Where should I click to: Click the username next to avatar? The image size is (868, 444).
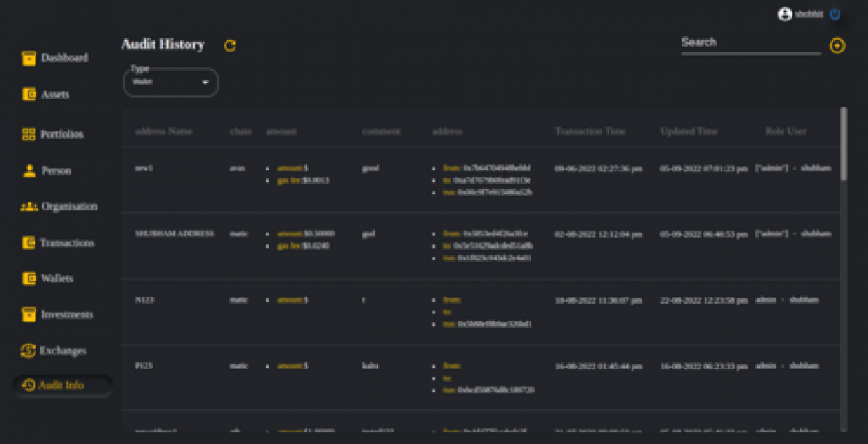click(808, 14)
